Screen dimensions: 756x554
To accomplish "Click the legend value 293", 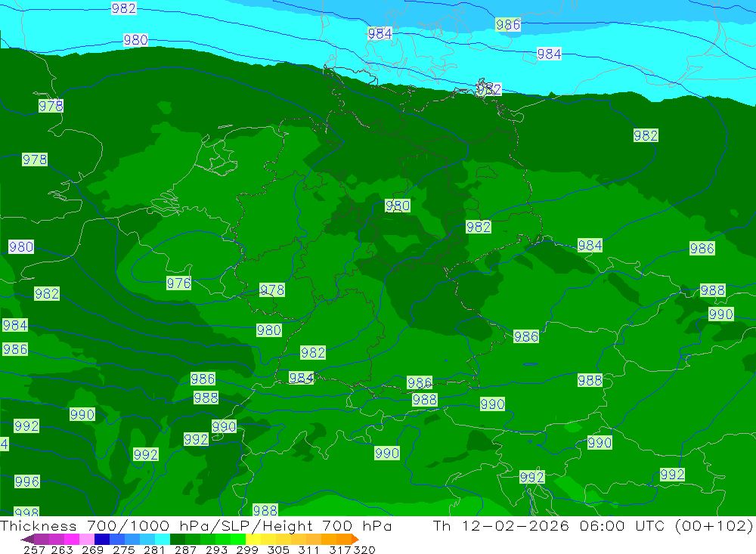I will [216, 549].
